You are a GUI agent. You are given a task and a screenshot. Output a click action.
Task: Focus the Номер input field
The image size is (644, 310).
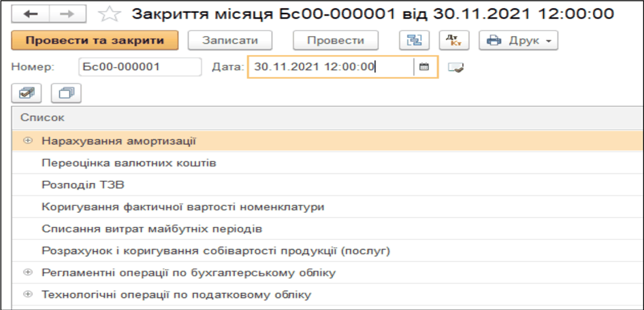click(x=140, y=67)
